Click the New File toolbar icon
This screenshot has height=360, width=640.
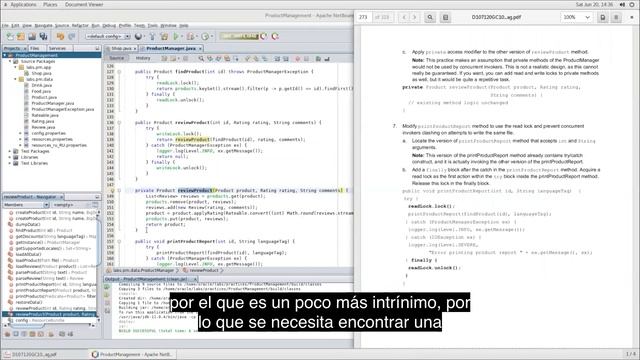10,36
